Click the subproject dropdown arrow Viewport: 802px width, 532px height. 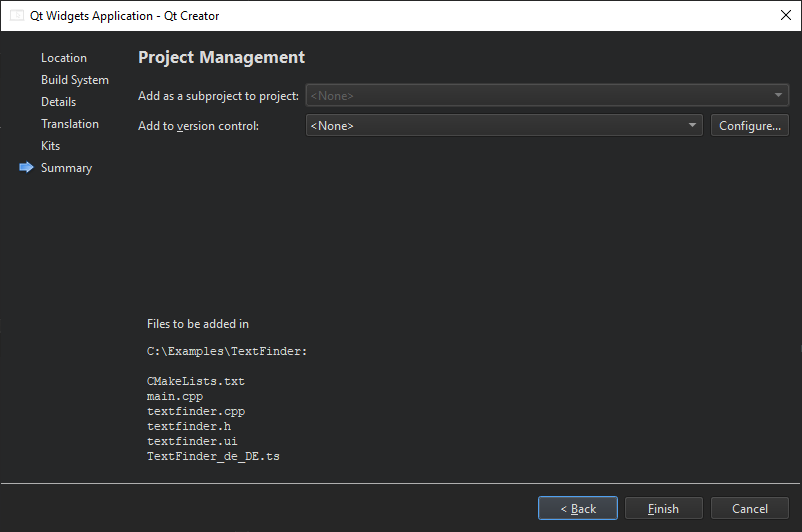click(x=778, y=96)
